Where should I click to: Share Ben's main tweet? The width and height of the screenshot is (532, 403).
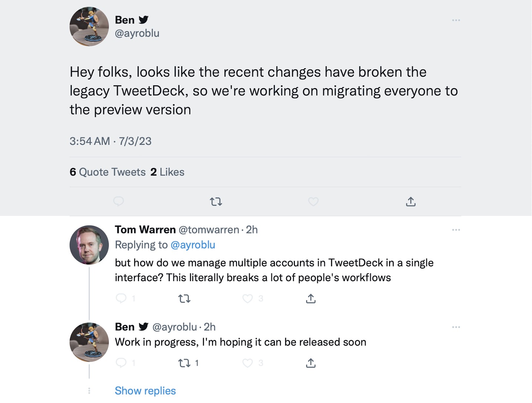point(411,201)
